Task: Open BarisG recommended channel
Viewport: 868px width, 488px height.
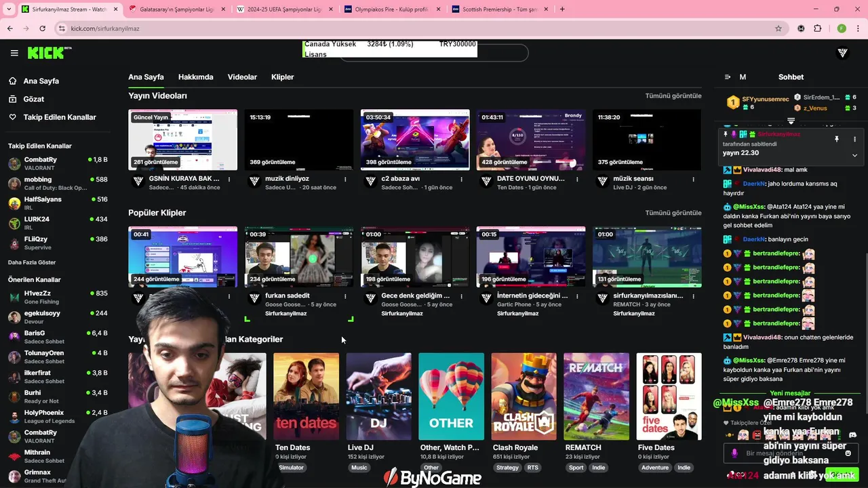Action: pyautogui.click(x=58, y=337)
